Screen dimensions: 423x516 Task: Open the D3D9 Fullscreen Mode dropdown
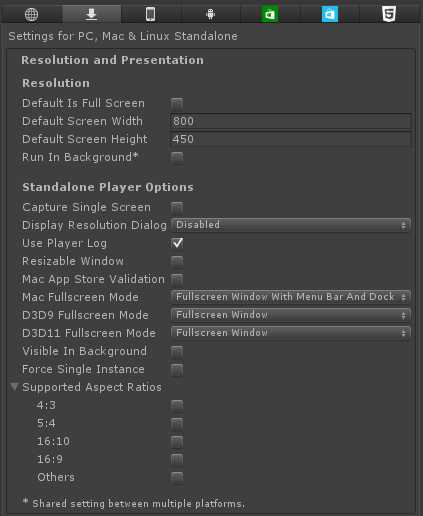pos(290,315)
